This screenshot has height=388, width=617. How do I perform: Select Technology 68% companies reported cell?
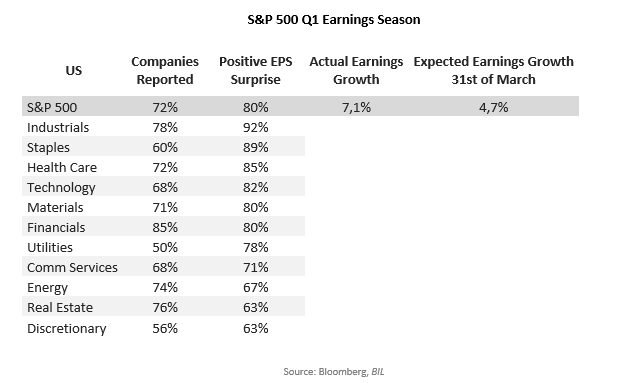(x=165, y=188)
